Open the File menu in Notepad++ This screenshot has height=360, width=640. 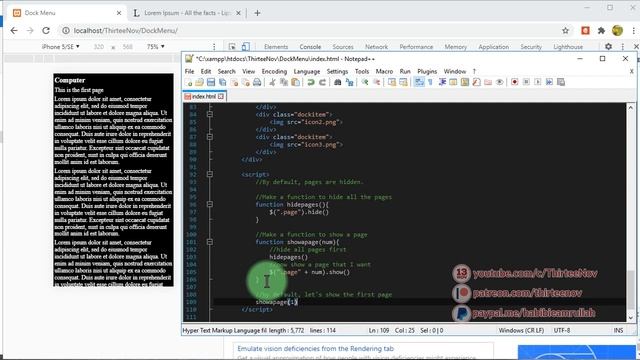tap(189, 71)
